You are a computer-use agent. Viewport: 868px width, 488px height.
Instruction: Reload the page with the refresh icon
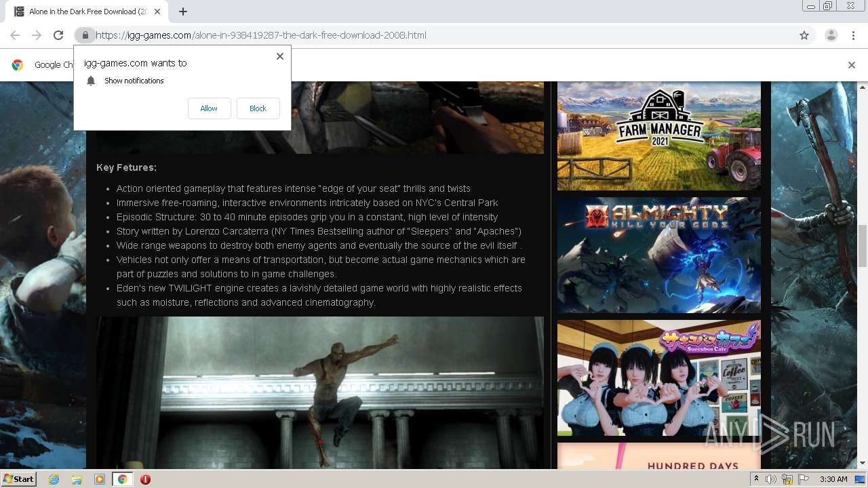point(58,35)
